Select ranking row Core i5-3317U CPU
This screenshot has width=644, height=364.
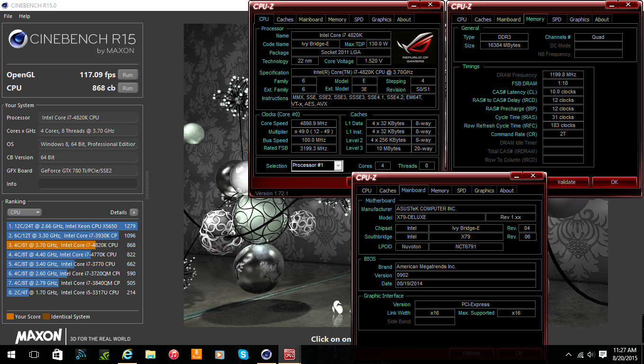tap(72, 292)
